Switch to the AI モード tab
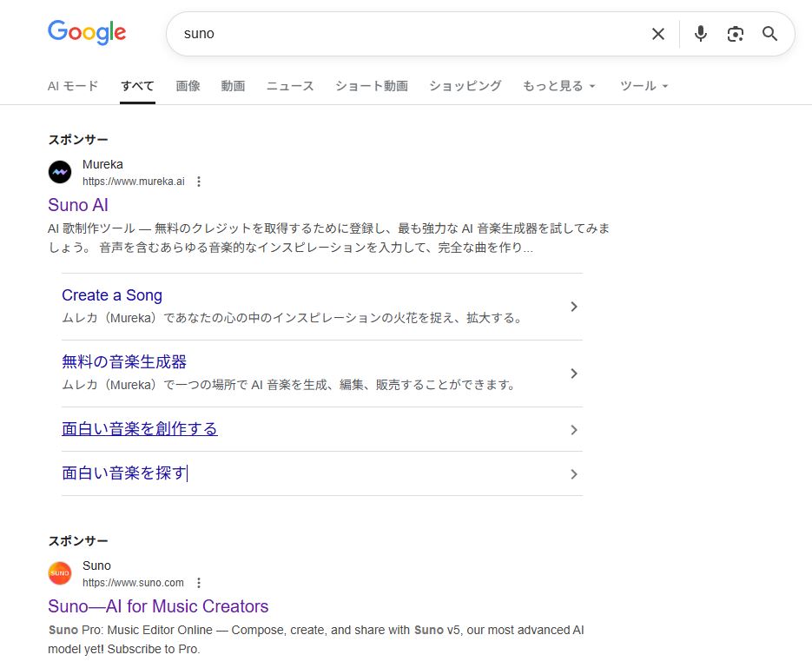Image resolution: width=812 pixels, height=668 pixels. pyautogui.click(x=73, y=86)
